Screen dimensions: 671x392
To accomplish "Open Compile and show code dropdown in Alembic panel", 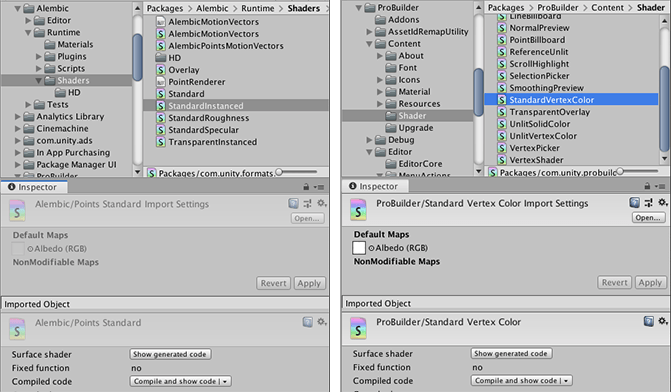I will [181, 381].
